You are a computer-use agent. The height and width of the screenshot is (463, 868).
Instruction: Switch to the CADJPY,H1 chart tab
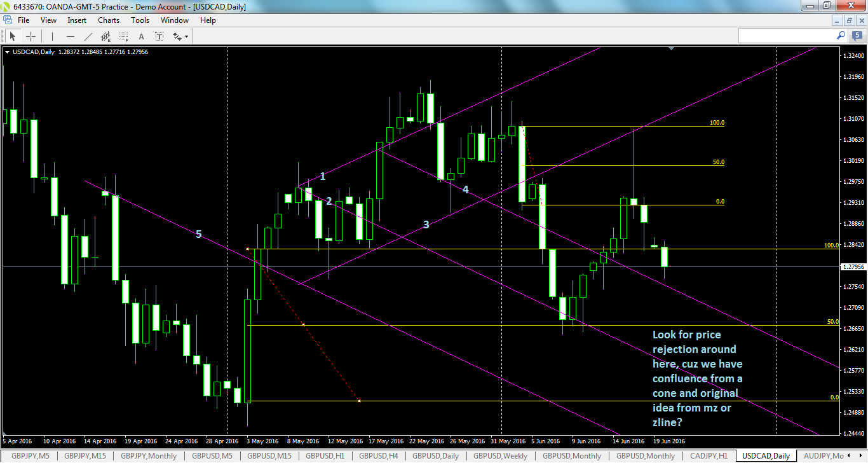[710, 456]
